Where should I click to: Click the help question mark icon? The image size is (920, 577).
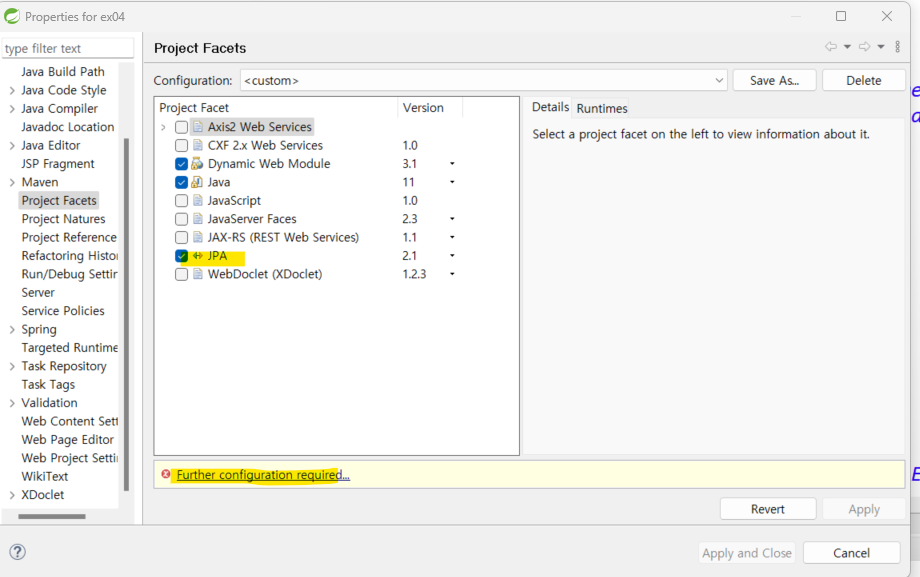(x=18, y=552)
